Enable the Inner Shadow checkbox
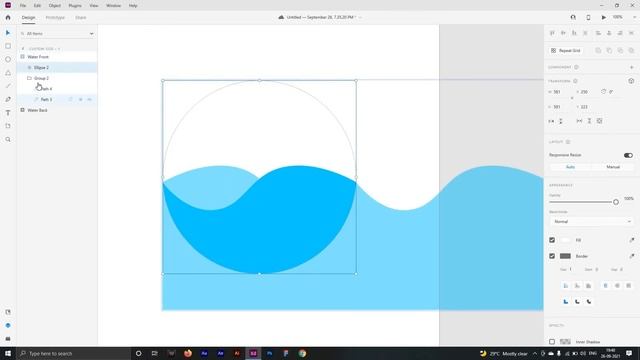640x360 pixels. point(552,342)
